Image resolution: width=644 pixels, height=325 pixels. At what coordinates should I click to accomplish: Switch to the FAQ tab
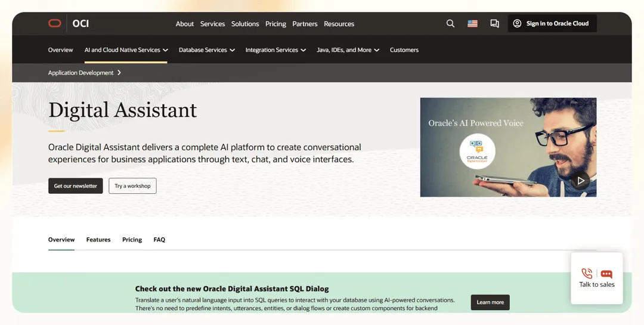click(x=159, y=240)
